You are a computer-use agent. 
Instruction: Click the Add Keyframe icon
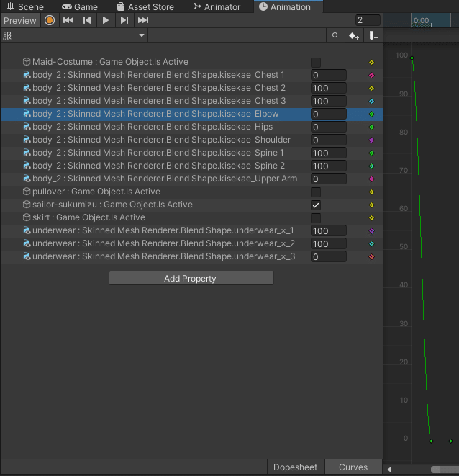point(354,35)
